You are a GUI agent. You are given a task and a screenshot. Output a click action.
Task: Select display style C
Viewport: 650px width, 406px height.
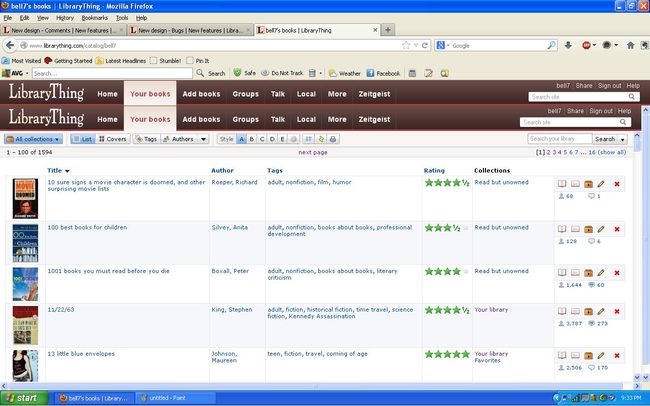point(262,139)
